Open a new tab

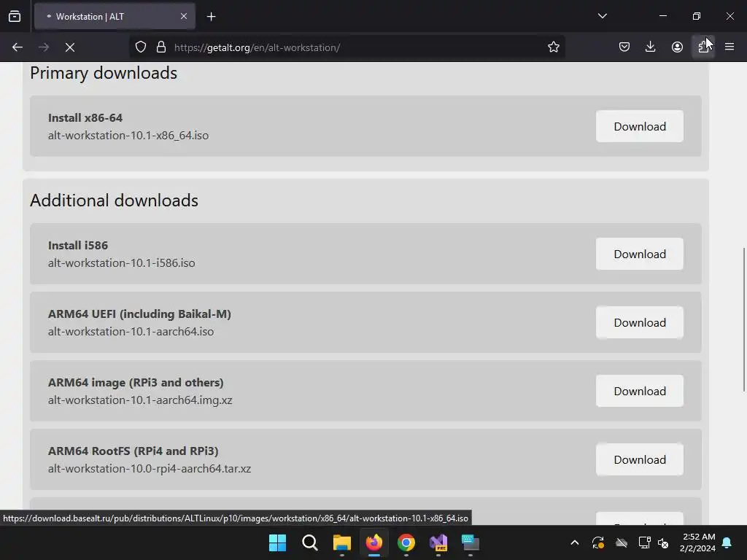click(211, 17)
